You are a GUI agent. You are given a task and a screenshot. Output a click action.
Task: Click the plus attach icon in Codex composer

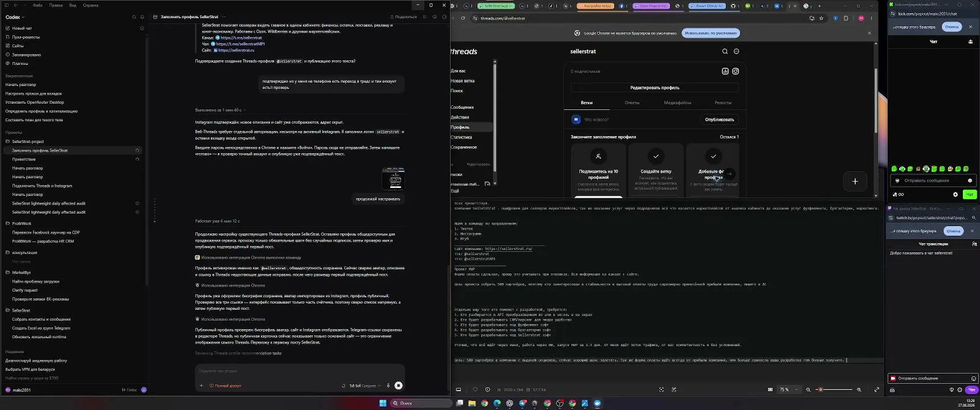201,386
